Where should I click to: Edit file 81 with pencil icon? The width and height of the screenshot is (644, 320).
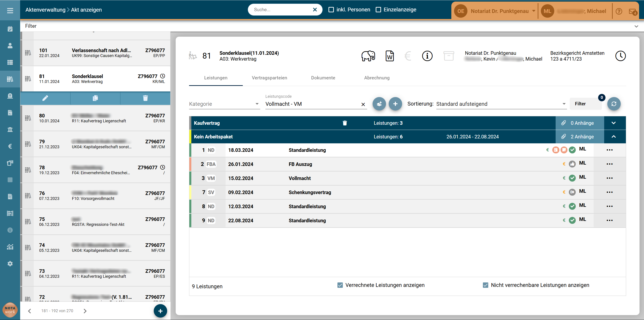pyautogui.click(x=45, y=98)
